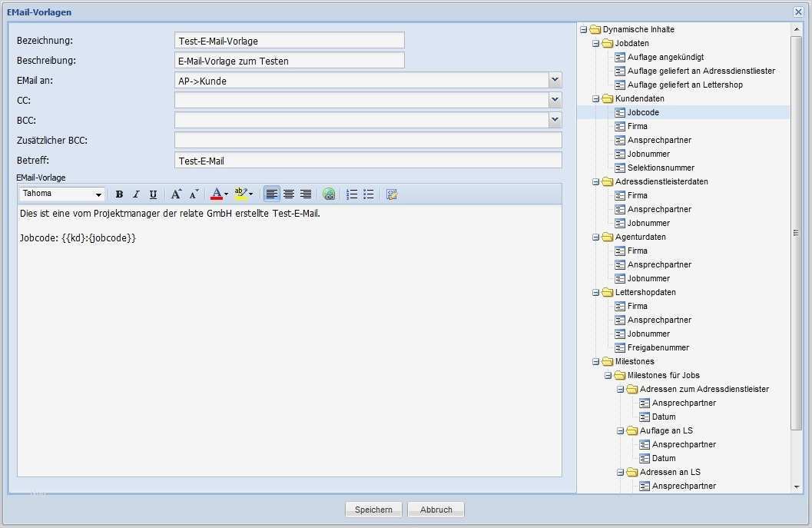Viewport: 812px width, 528px height.
Task: Collapse the Adressdienstleisterdaten folder
Action: click(x=596, y=182)
